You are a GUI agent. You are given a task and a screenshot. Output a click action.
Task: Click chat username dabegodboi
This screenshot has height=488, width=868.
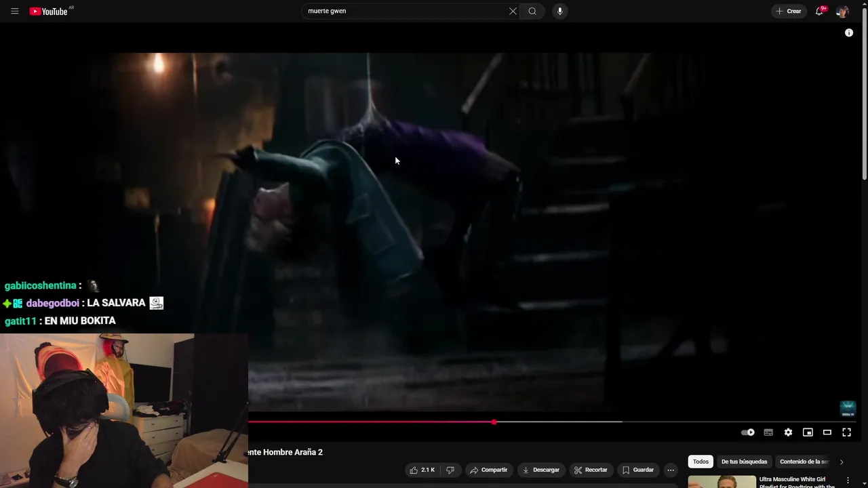coord(52,303)
